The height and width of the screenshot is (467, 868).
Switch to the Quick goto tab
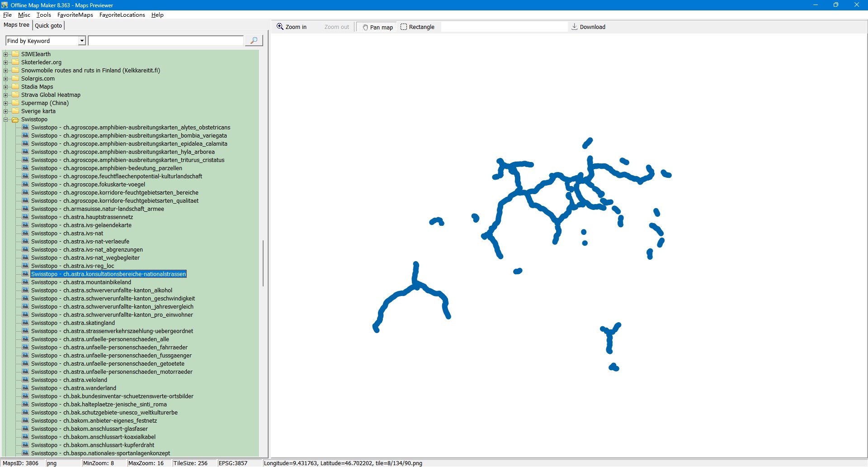(x=48, y=26)
